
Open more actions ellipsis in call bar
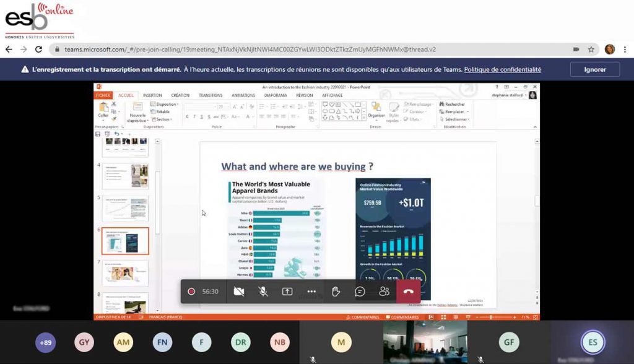pos(311,291)
